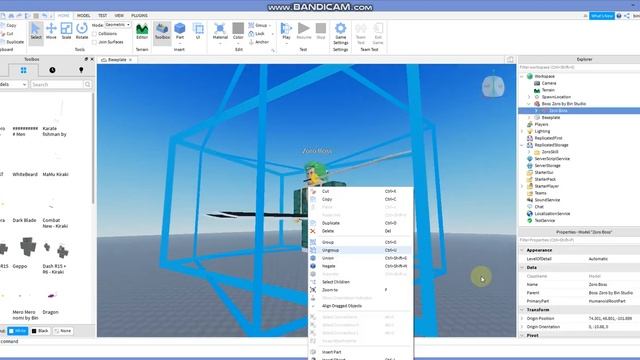This screenshot has height=360, width=640.
Task: Open the Material picker
Action: [x=220, y=31]
